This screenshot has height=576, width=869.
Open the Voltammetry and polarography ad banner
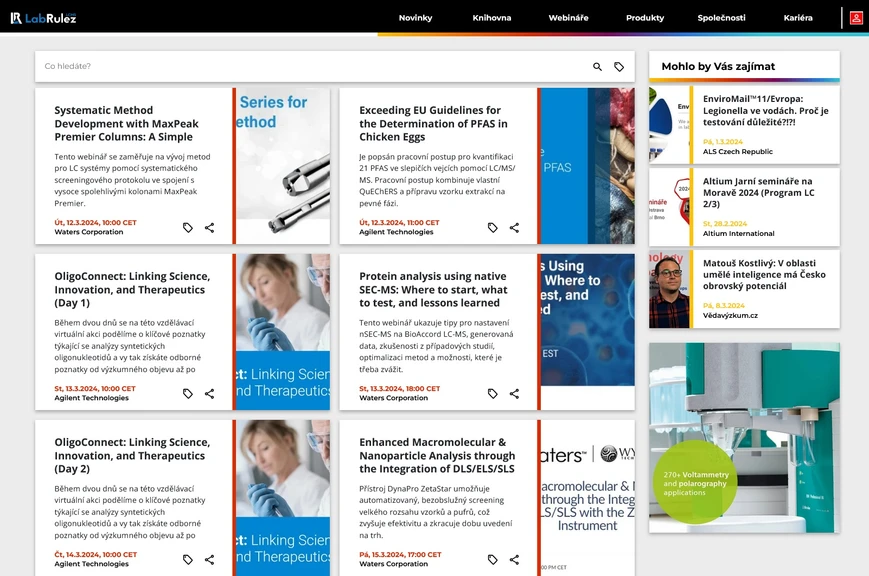744,438
